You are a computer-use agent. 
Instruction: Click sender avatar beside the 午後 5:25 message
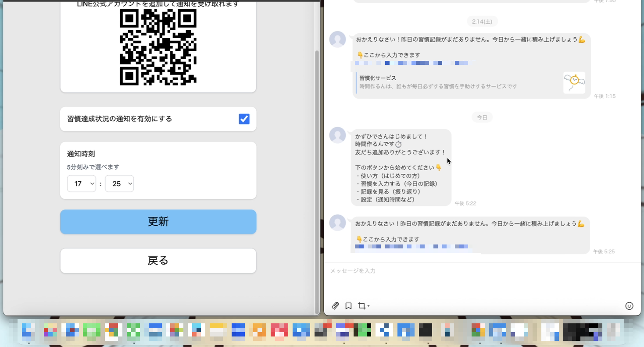coord(338,223)
